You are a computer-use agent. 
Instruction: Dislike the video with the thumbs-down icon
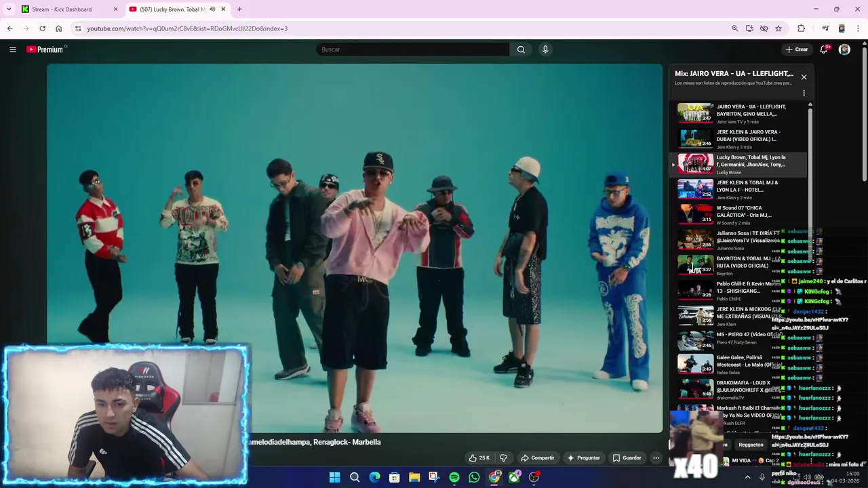503,458
